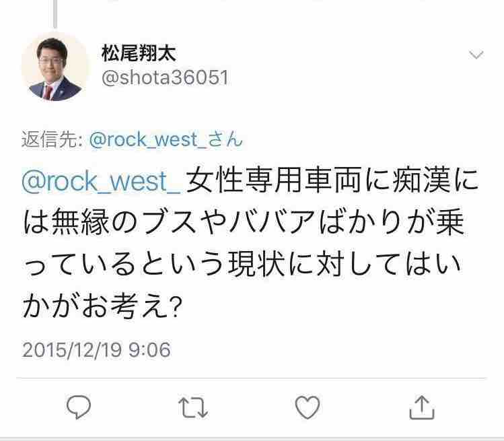The image size is (504, 441).
Task: Tap the reply speech bubble icon
Action: pyautogui.click(x=79, y=407)
